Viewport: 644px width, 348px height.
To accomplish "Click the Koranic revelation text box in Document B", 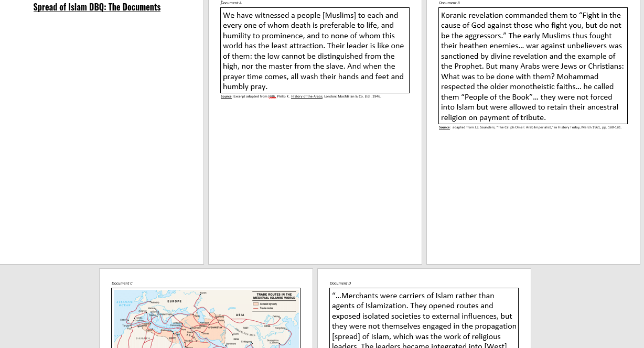I will (532, 66).
